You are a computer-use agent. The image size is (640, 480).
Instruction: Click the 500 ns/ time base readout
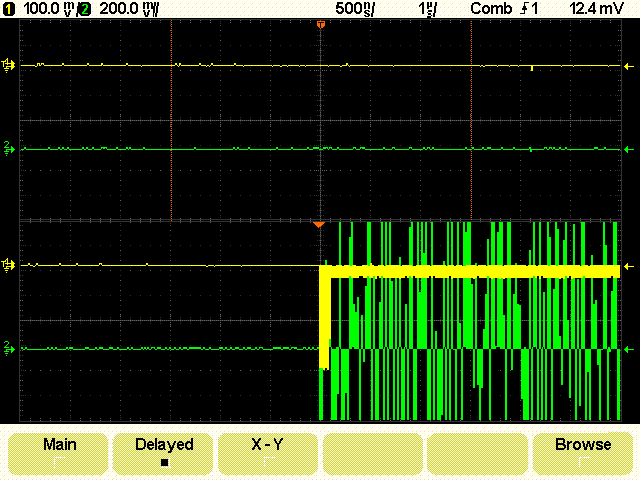point(355,9)
